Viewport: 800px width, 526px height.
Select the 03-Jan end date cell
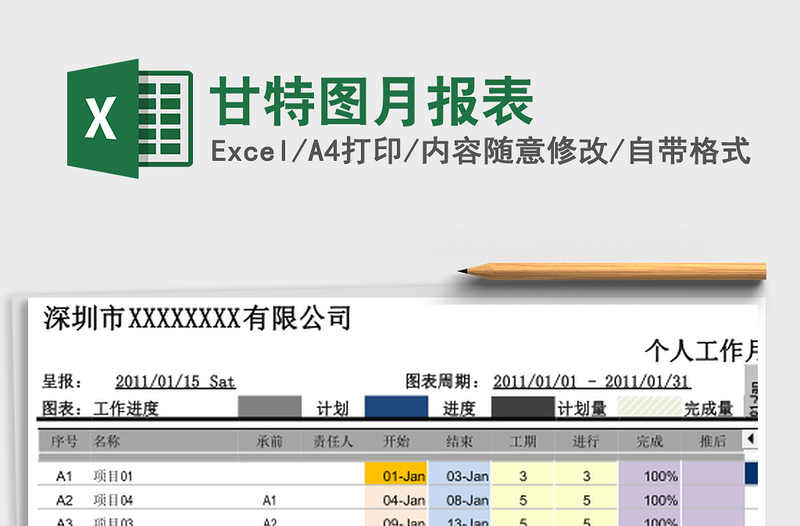(460, 474)
